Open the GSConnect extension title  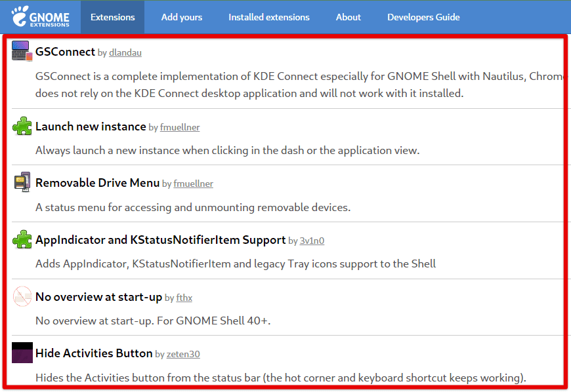[x=65, y=52]
